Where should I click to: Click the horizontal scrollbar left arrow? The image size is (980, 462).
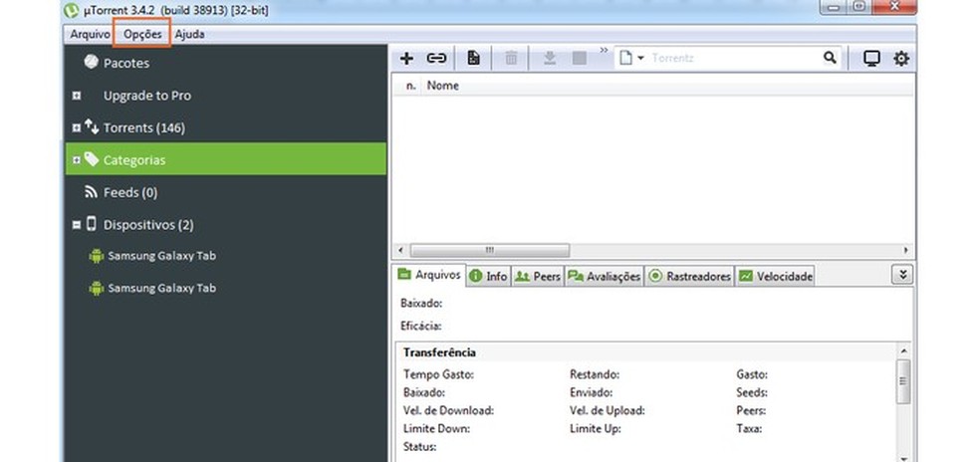pos(400,250)
